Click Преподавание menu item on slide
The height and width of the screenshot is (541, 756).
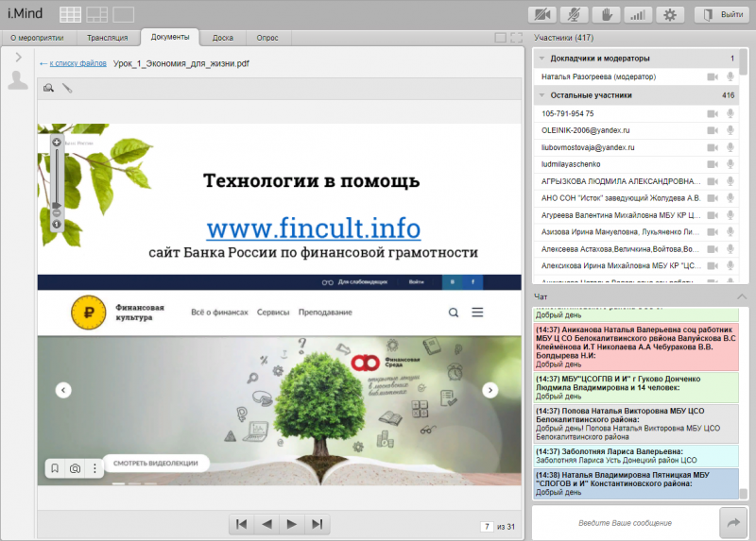pos(325,313)
